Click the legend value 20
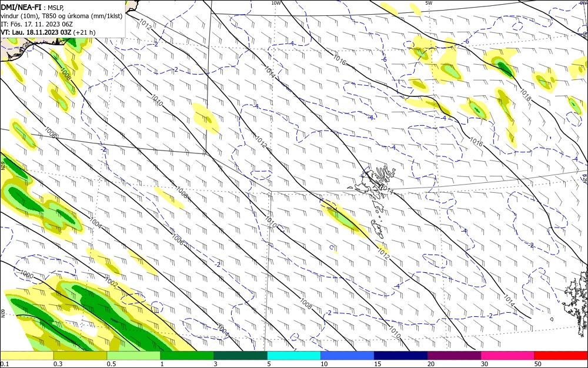 click(431, 364)
